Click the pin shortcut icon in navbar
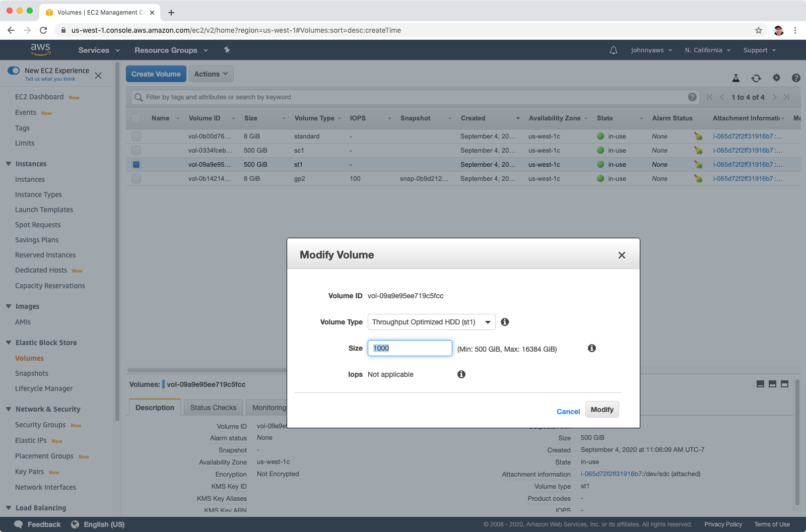 point(227,50)
